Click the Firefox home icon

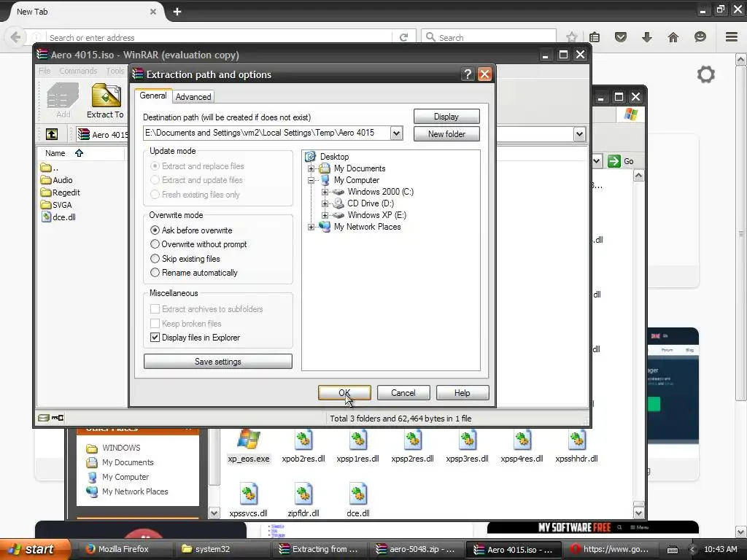(x=673, y=37)
